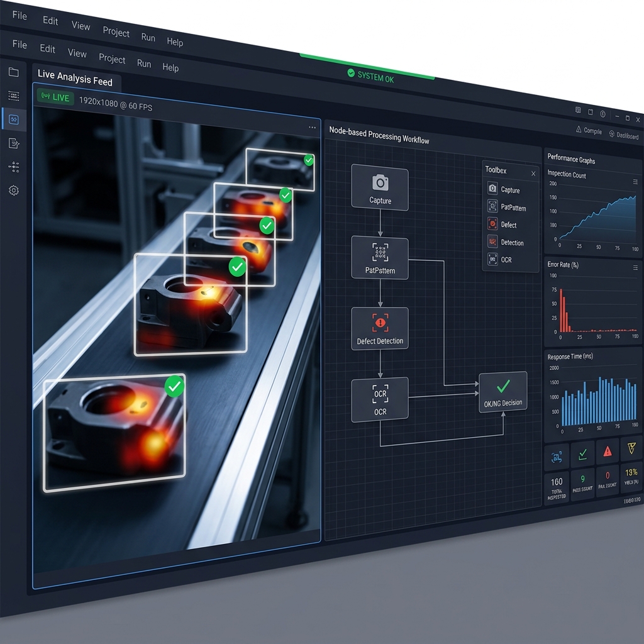Select the largest bounding box on nearest part
Screen dimensions: 644x644
point(114,433)
